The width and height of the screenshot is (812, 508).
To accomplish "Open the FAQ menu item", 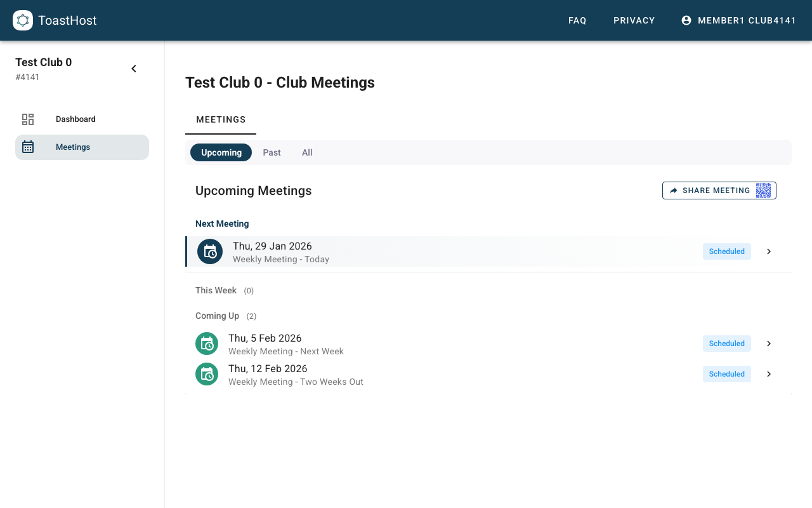I will [577, 20].
